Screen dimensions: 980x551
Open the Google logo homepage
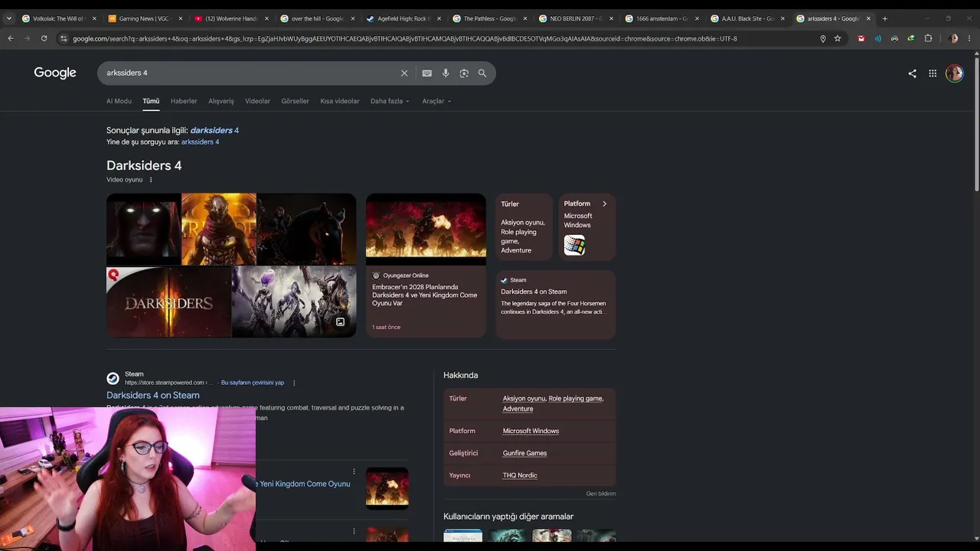(x=55, y=73)
